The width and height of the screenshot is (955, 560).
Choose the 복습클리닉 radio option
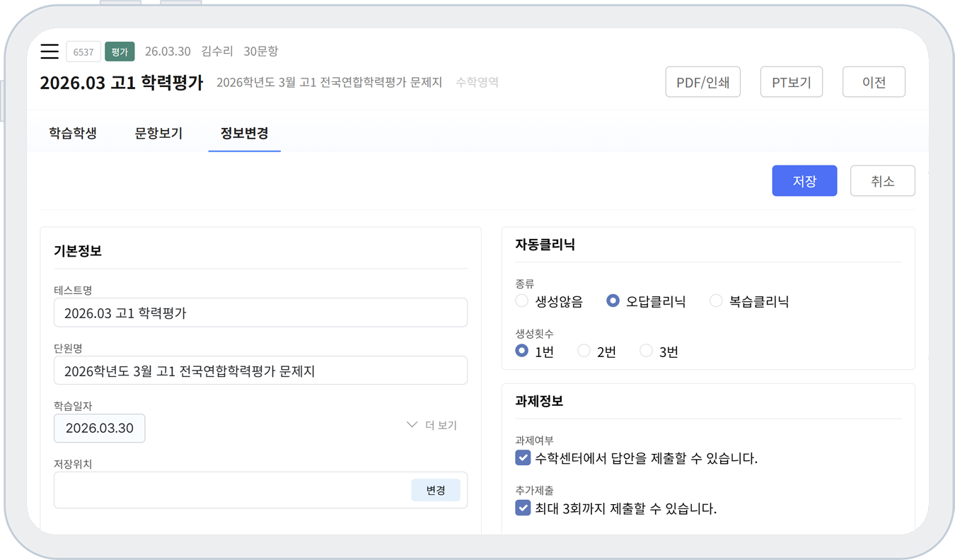coord(716,301)
